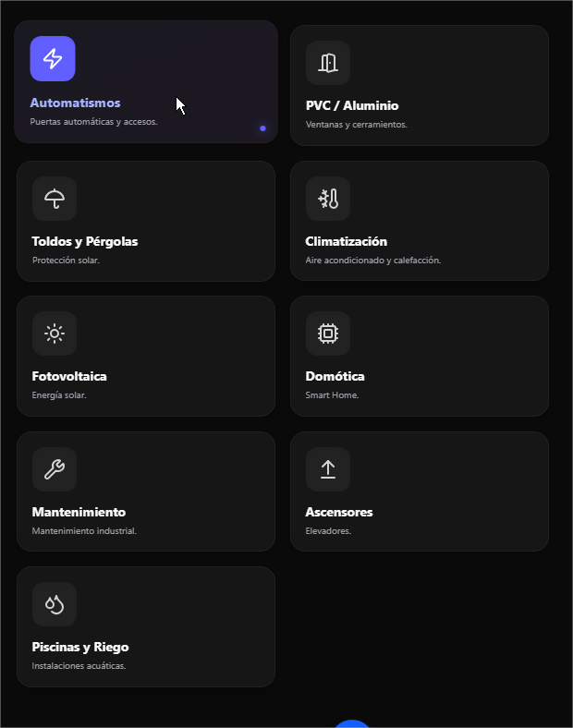
Task: Click the water droplets Piscinas icon
Action: [55, 604]
